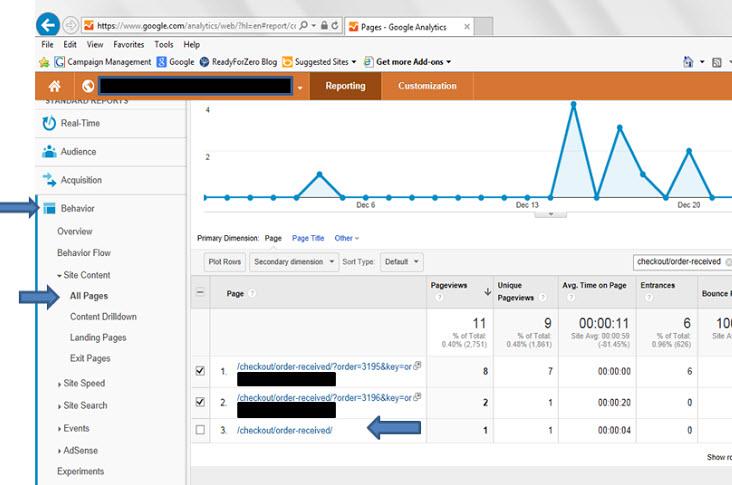Viewport: 732px width, 485px height.
Task: Open the Help menu
Action: coord(191,44)
